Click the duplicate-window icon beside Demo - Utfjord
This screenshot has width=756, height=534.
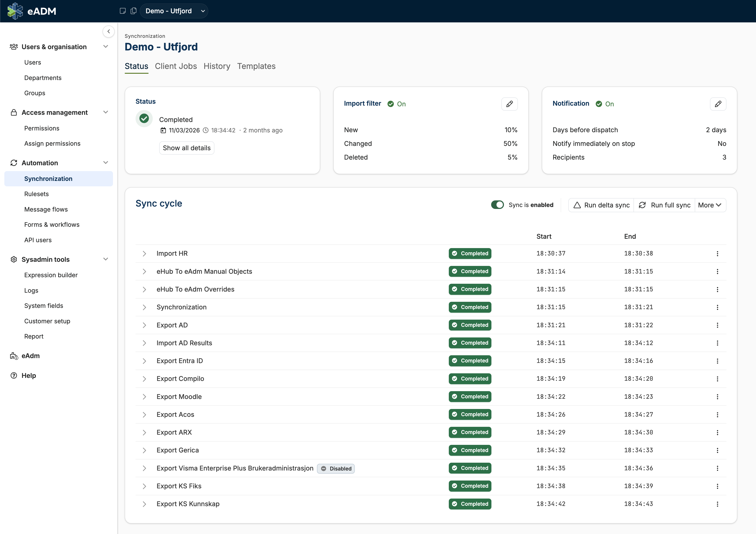tap(133, 11)
